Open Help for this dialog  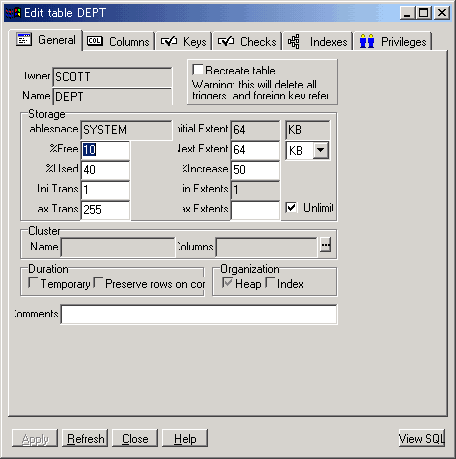185,438
